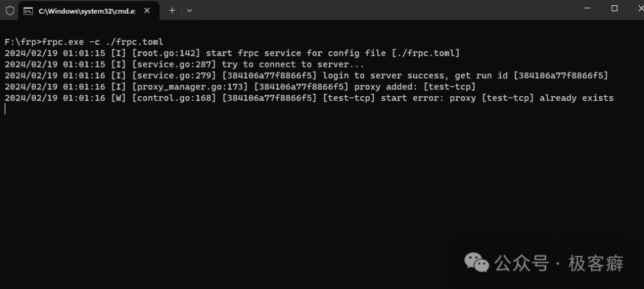Click the WeChat logo in the watermark
This screenshot has width=644, height=289.
[477, 263]
